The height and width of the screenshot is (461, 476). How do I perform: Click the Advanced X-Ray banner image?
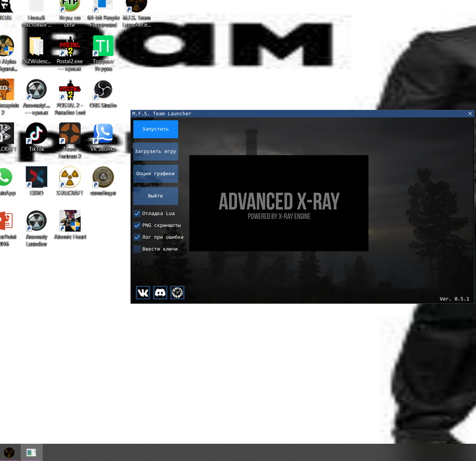tap(279, 203)
